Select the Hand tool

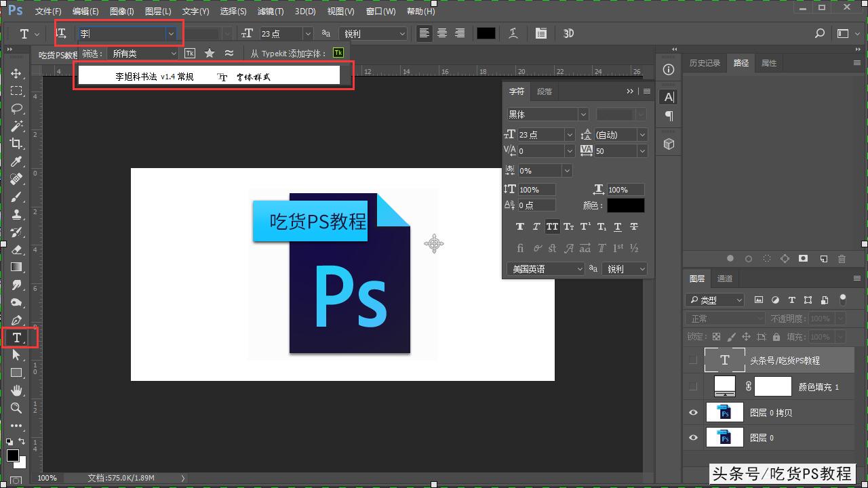[16, 390]
